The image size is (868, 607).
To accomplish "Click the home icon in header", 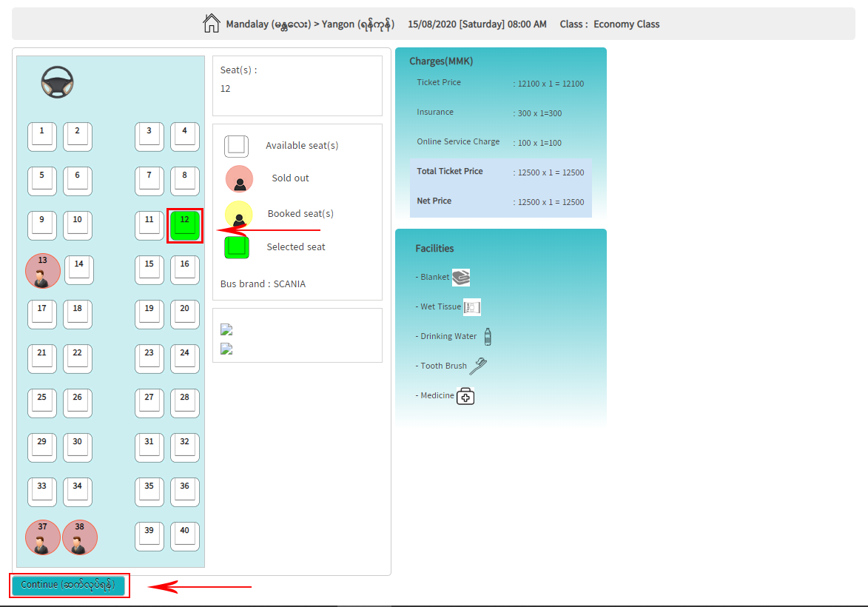I will coord(212,24).
